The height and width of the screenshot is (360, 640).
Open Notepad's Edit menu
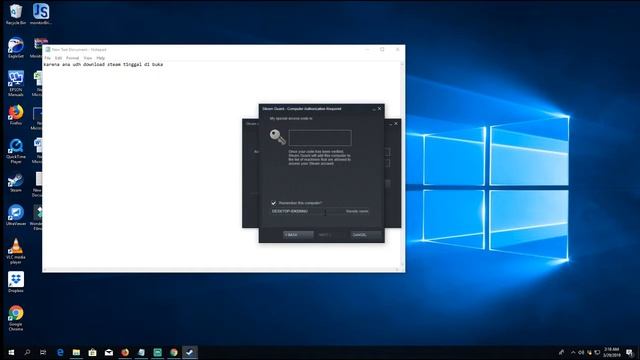pyautogui.click(x=58, y=58)
